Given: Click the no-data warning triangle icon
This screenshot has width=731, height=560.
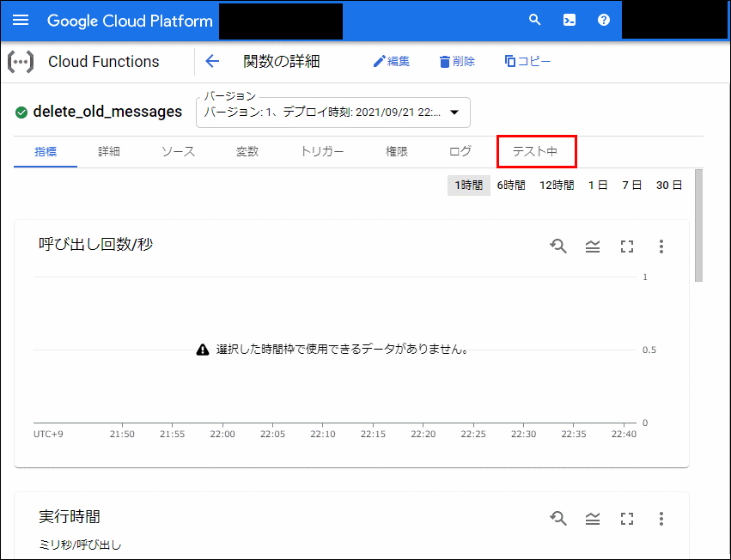Looking at the screenshot, I should pyautogui.click(x=203, y=350).
